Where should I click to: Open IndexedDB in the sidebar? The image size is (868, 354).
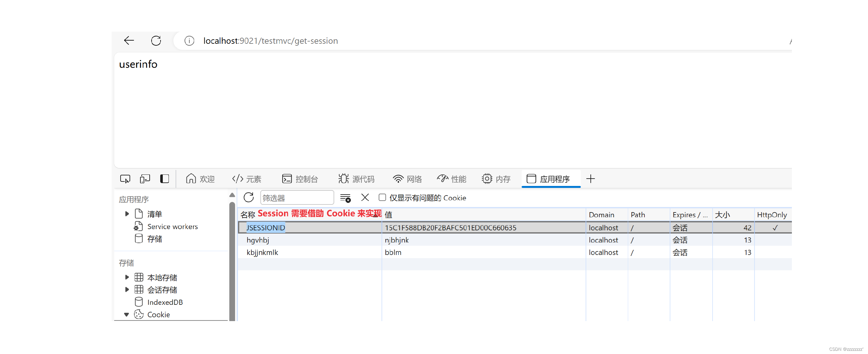[x=165, y=302]
